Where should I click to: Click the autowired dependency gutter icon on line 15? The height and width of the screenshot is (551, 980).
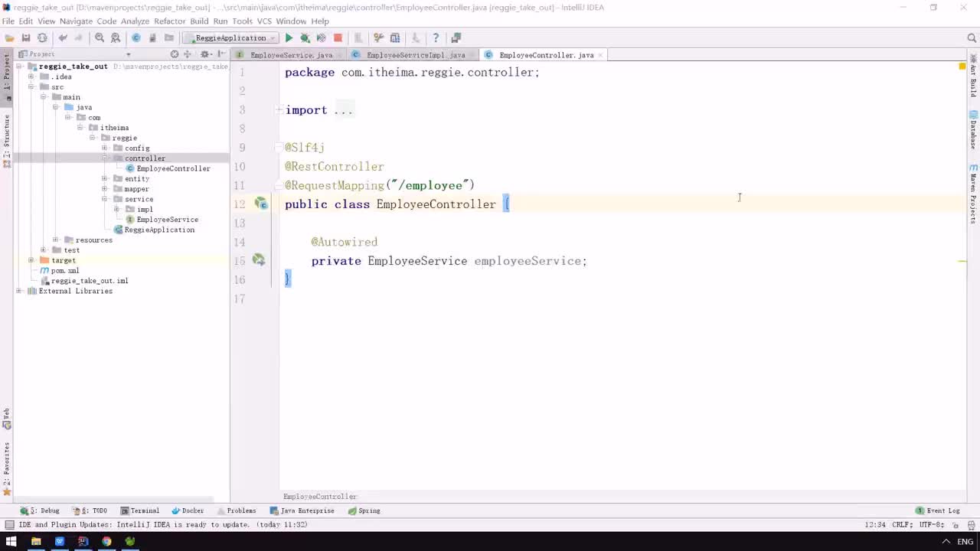coord(259,260)
